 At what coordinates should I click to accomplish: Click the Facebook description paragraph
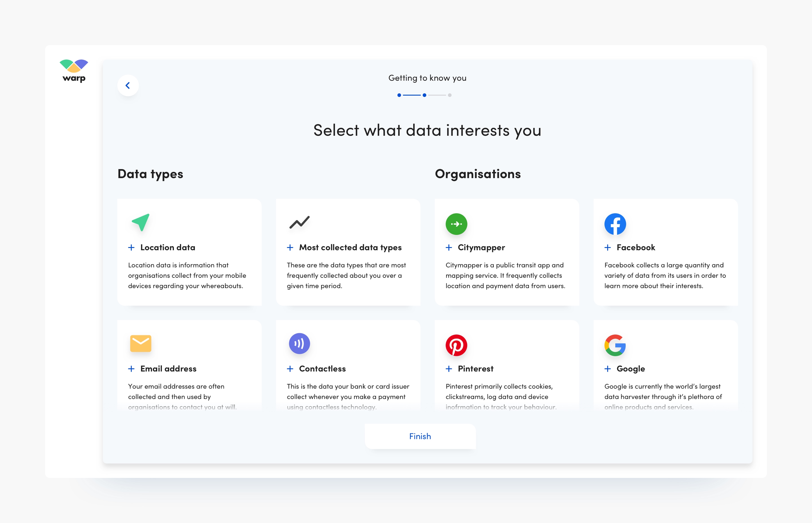665,275
